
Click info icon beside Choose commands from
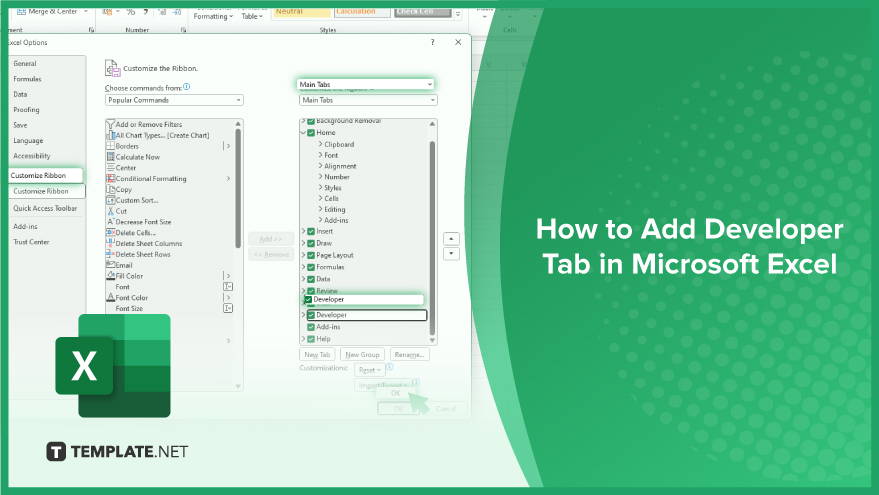pos(187,87)
